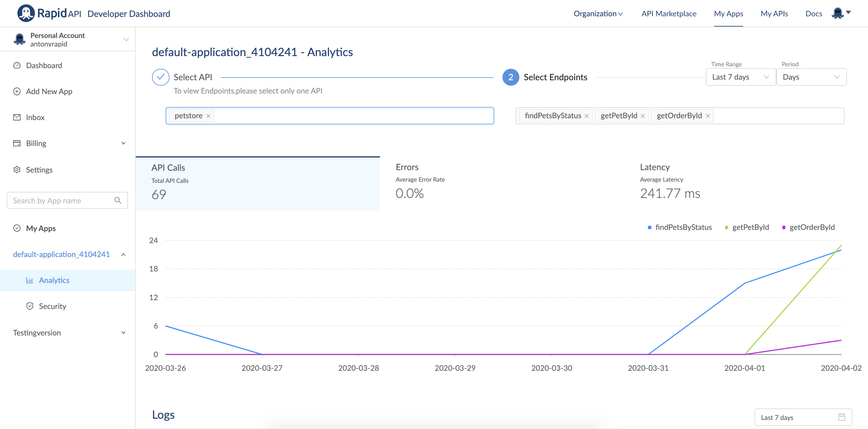Click the magnifier icon in app search
The width and height of the screenshot is (868, 429).
point(118,201)
